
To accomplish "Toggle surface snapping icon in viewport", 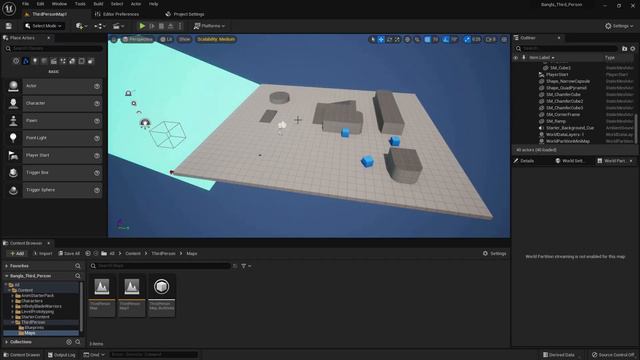I will click(417, 40).
